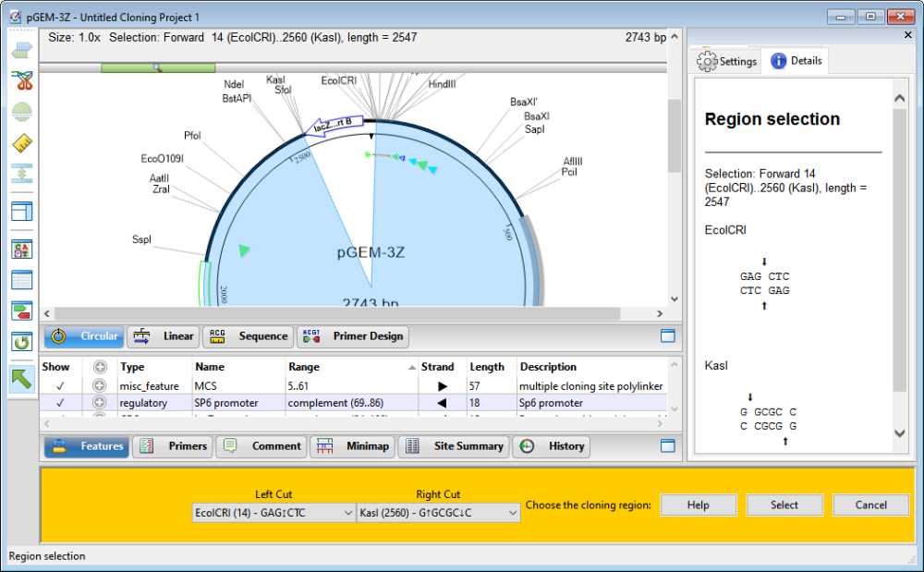Click the colored letter blocks icon
Viewport: 924px width, 572px height.
pos(22,249)
